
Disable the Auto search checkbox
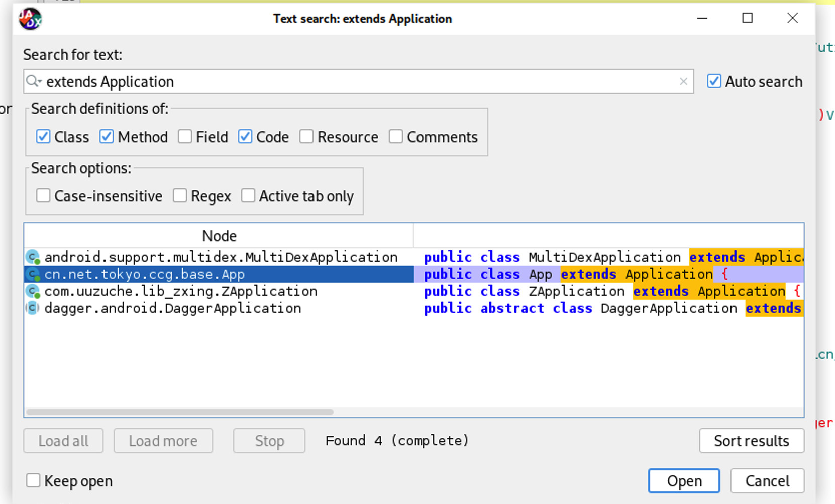click(714, 81)
